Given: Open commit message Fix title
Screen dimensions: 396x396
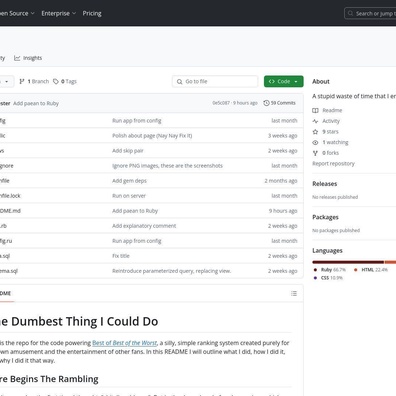Looking at the screenshot, I should (121, 256).
